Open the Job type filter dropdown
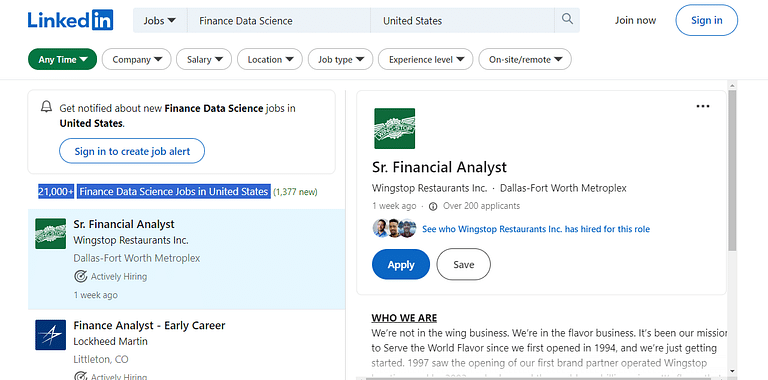The height and width of the screenshot is (380, 768). pos(340,59)
